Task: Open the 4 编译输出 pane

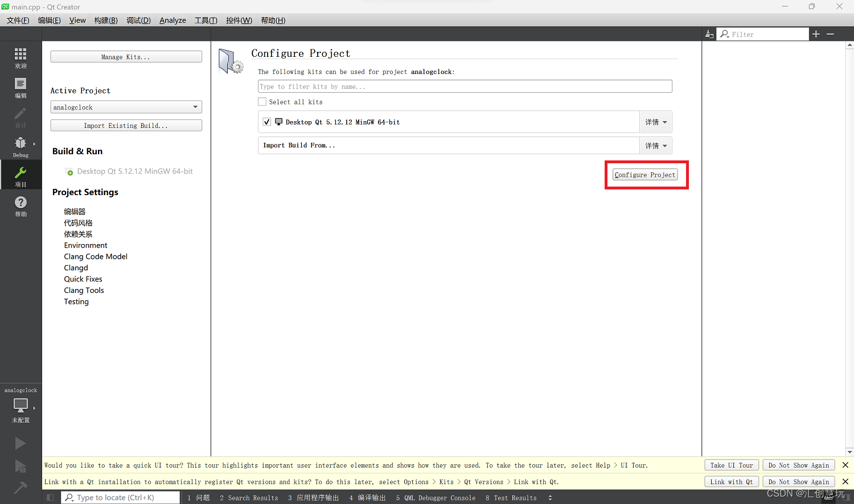Action: coord(368,498)
